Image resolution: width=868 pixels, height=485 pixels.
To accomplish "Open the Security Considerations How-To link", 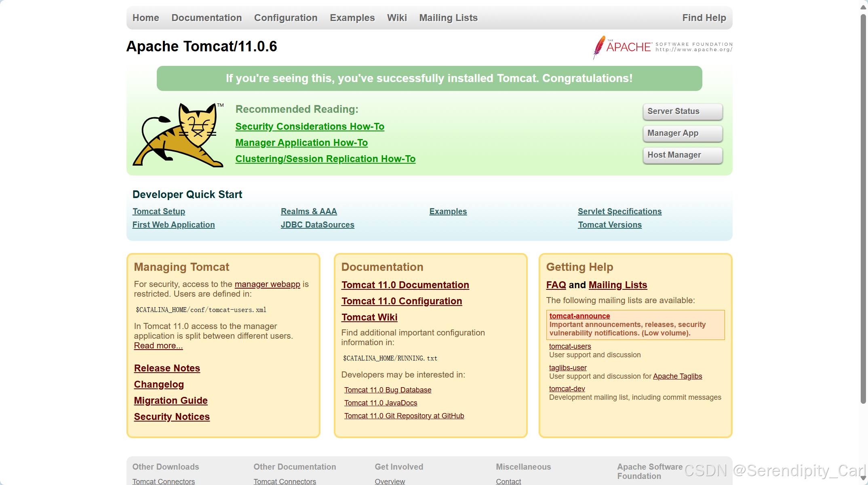I will click(310, 127).
